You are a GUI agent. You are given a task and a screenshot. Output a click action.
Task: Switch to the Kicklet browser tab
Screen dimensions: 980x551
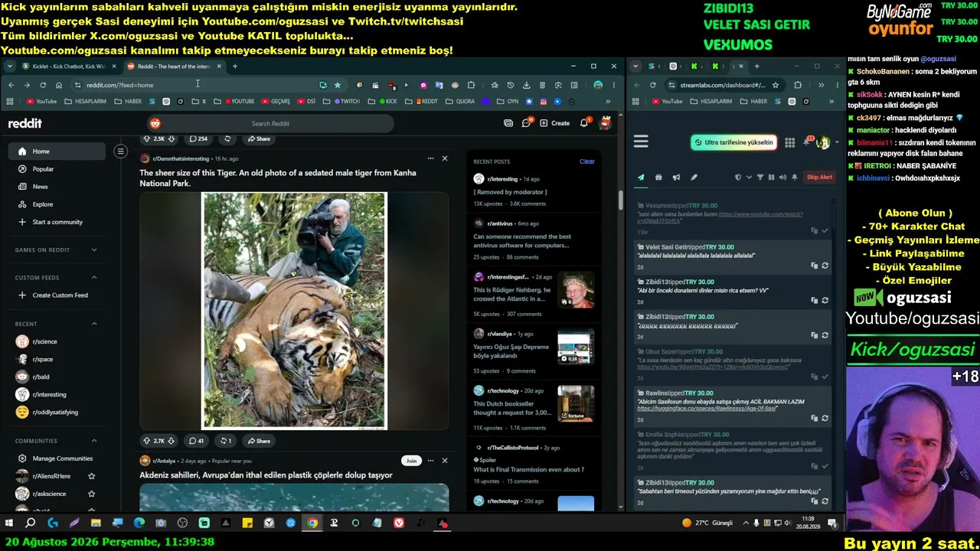(x=69, y=67)
